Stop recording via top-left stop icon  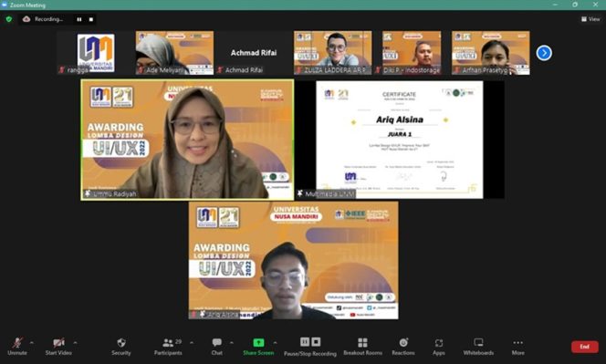coord(91,19)
